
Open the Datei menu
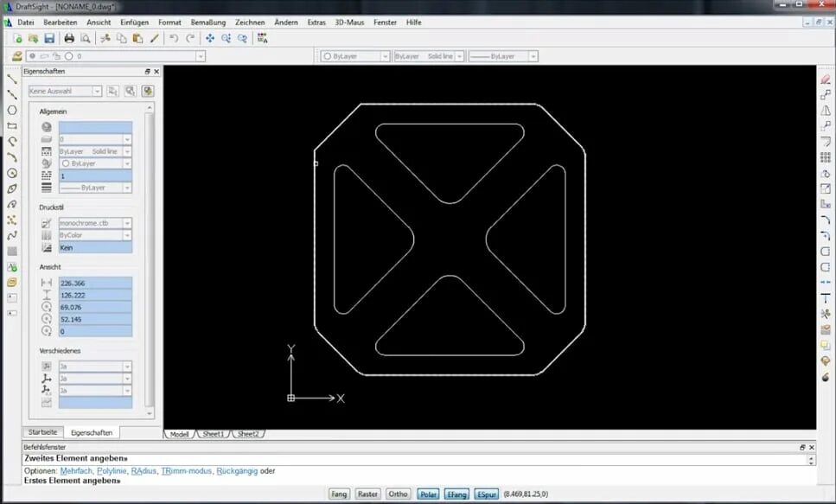[26, 22]
